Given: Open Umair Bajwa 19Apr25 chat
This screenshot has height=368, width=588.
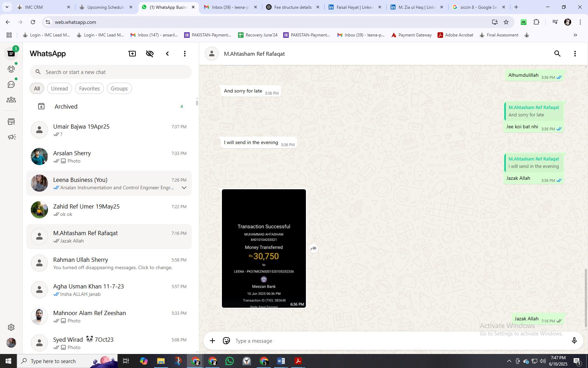Looking at the screenshot, I should tap(109, 130).
